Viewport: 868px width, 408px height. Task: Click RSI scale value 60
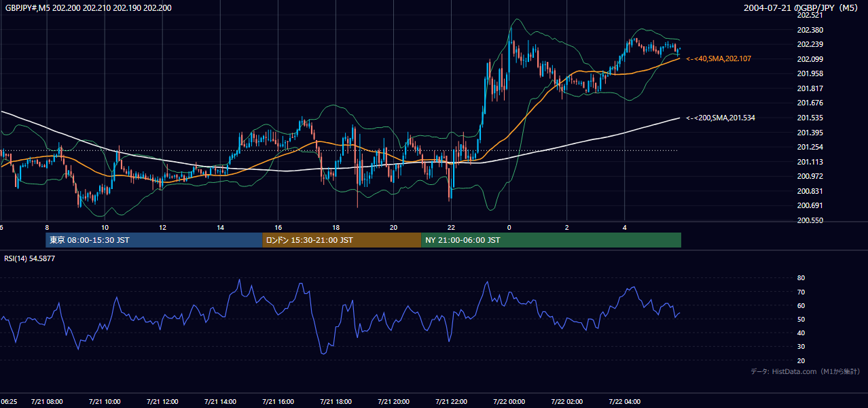801,305
